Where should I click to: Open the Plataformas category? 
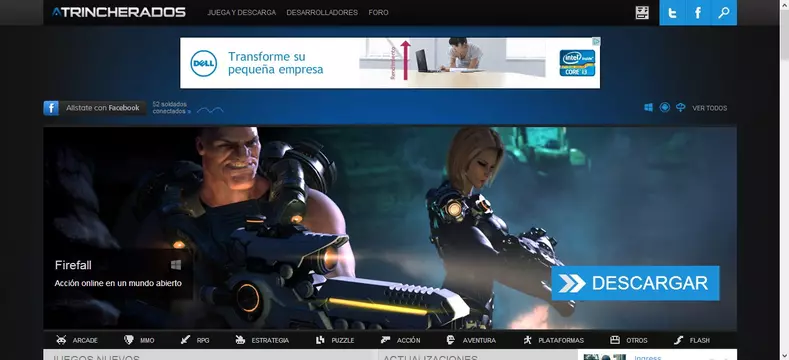click(554, 340)
